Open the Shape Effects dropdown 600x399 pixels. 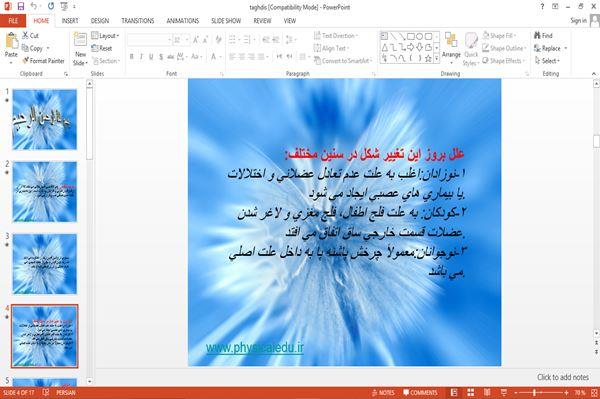(x=504, y=61)
